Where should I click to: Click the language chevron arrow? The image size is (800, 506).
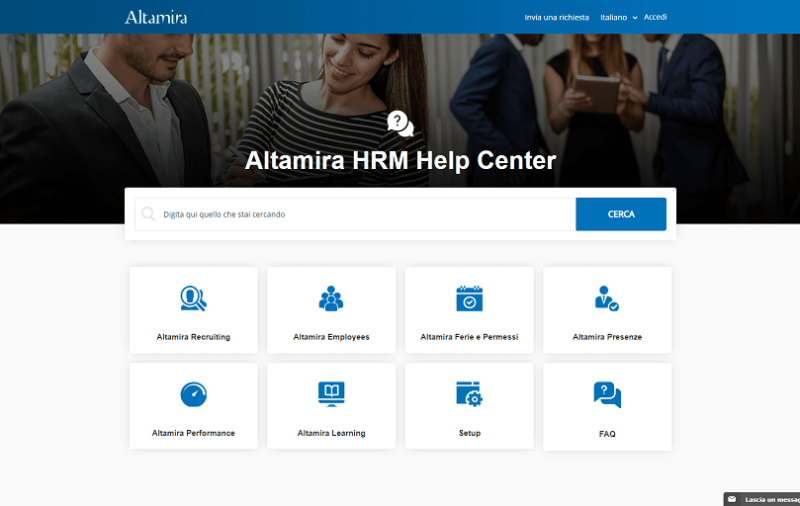[x=635, y=18]
